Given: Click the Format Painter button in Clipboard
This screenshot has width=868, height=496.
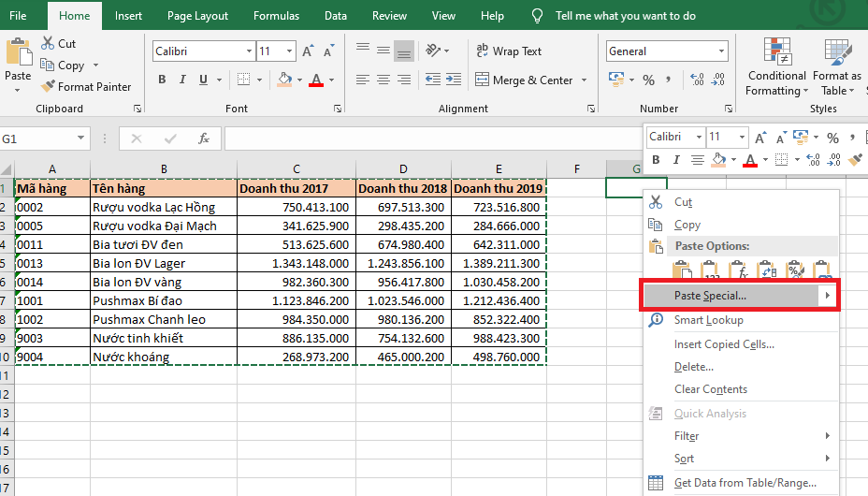Looking at the screenshot, I should (85, 86).
